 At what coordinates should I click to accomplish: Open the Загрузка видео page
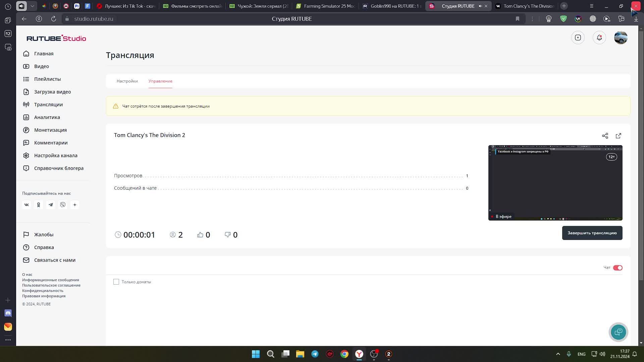[52, 92]
